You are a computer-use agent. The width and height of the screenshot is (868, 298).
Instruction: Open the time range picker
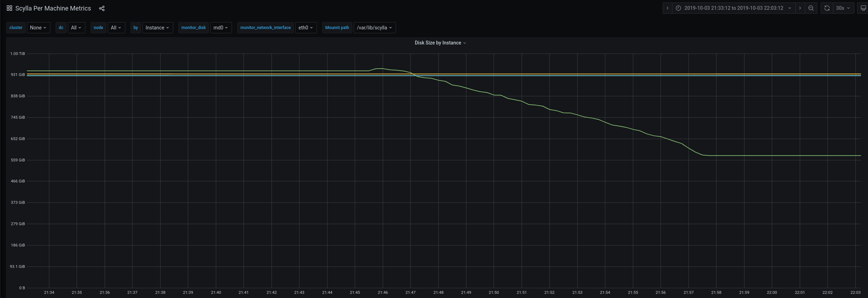(x=734, y=8)
